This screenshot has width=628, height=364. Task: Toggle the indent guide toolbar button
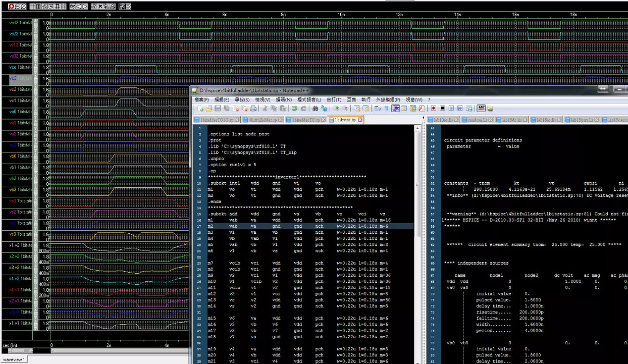coord(396,109)
